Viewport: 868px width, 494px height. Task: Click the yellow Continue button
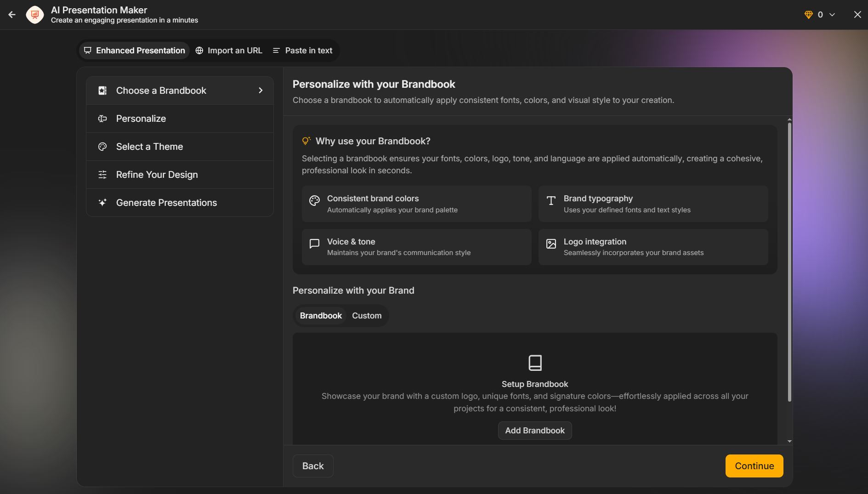pyautogui.click(x=754, y=466)
